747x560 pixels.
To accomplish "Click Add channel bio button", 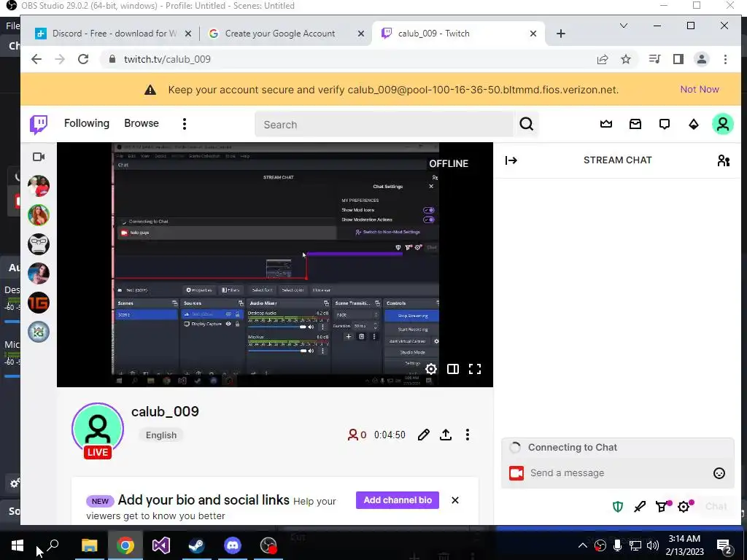I will tap(398, 500).
